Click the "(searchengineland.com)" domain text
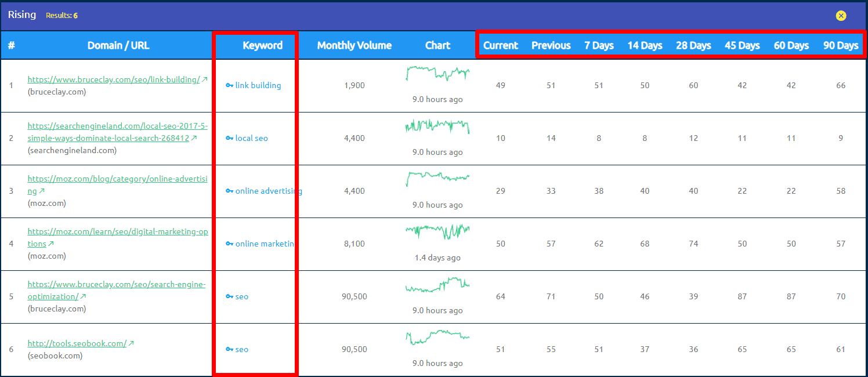The width and height of the screenshot is (868, 377). coord(72,150)
